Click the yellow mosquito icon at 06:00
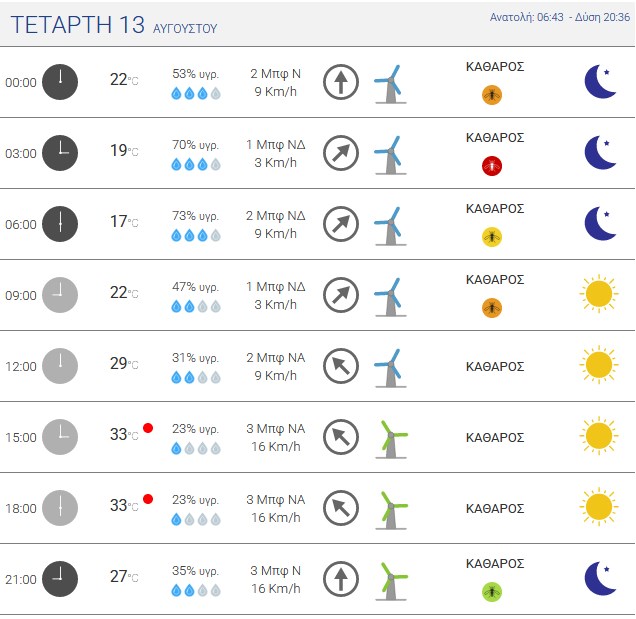Image resolution: width=636 pixels, height=619 pixels. (492, 237)
